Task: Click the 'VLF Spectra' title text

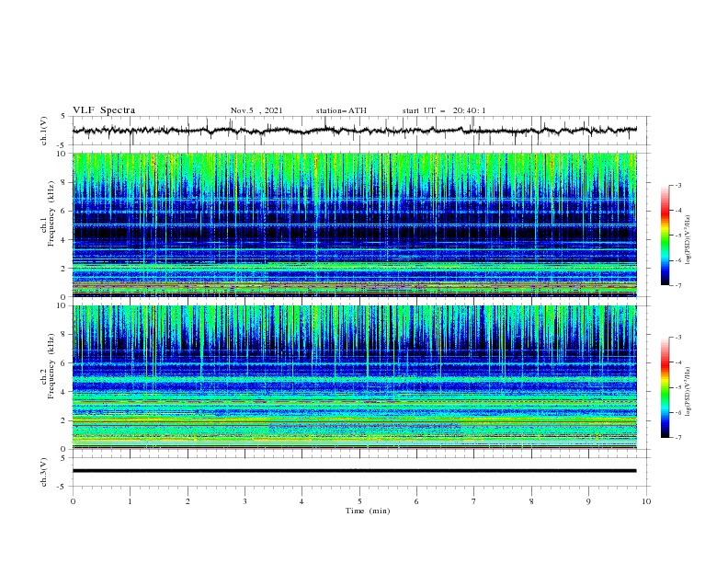Action: 104,110
